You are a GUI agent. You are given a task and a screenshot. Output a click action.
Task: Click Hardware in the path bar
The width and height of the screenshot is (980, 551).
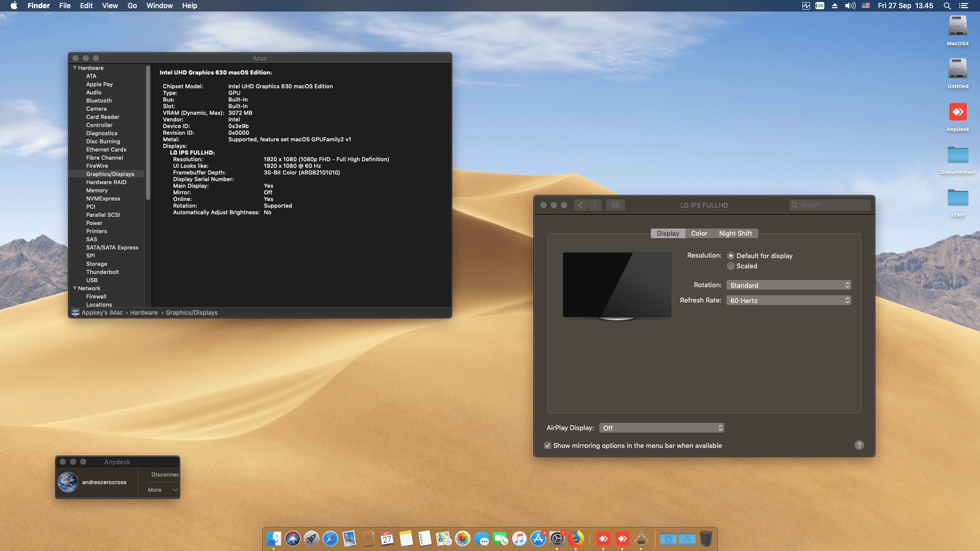click(x=144, y=313)
